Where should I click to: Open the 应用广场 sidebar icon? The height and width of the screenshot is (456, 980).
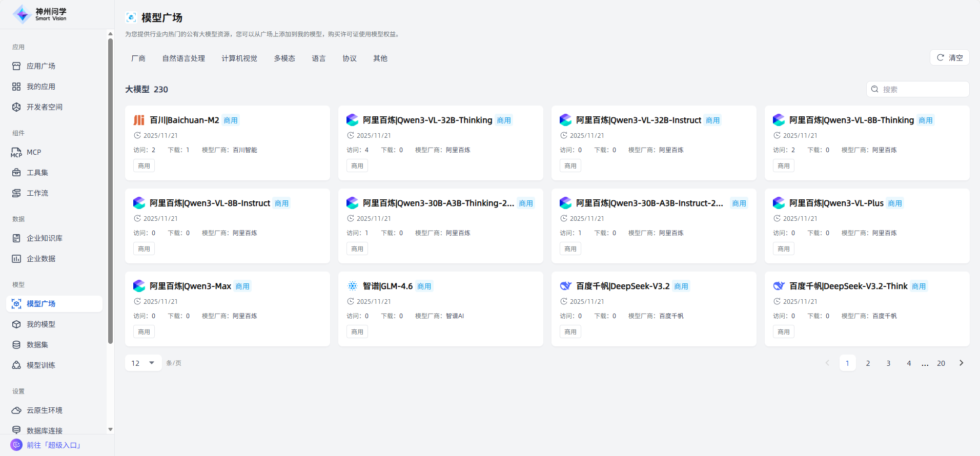pyautogui.click(x=16, y=66)
